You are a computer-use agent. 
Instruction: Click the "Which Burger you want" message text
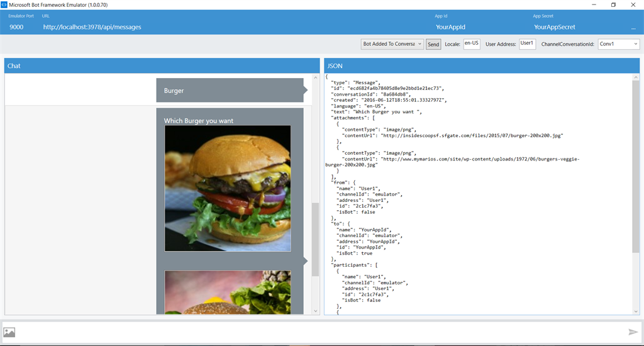198,121
